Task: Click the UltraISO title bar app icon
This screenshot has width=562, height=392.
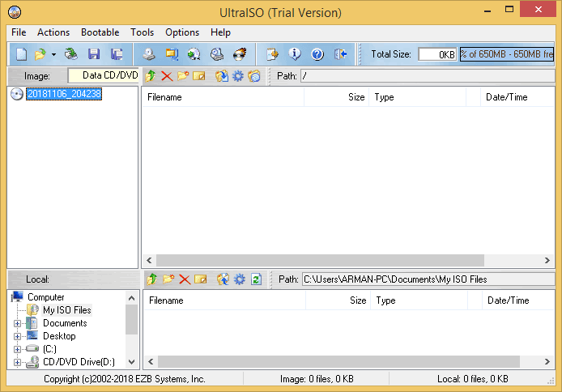Action: (x=15, y=12)
